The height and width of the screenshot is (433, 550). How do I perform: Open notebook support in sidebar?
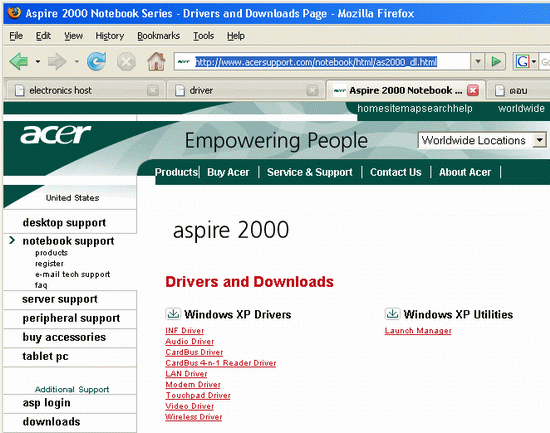tap(68, 241)
